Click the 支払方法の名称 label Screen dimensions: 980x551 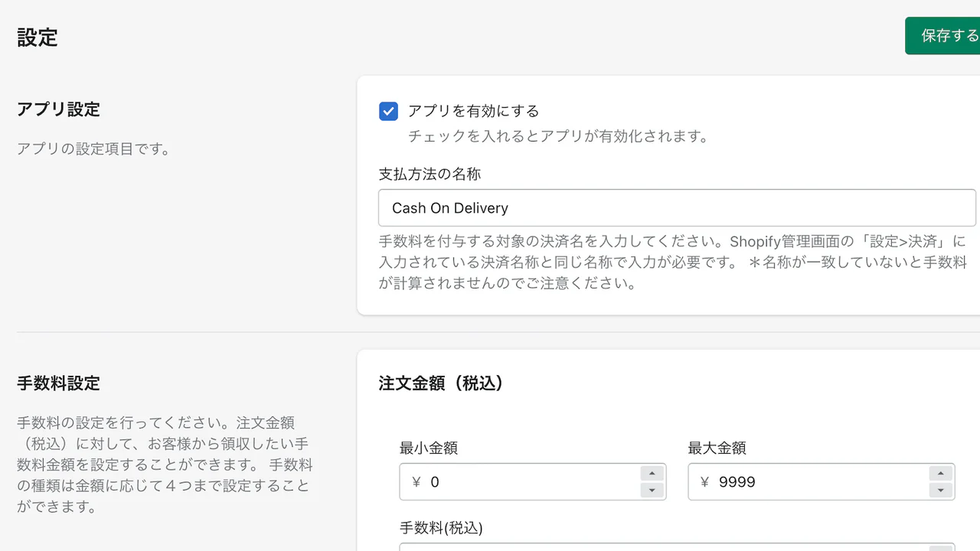pyautogui.click(x=430, y=174)
